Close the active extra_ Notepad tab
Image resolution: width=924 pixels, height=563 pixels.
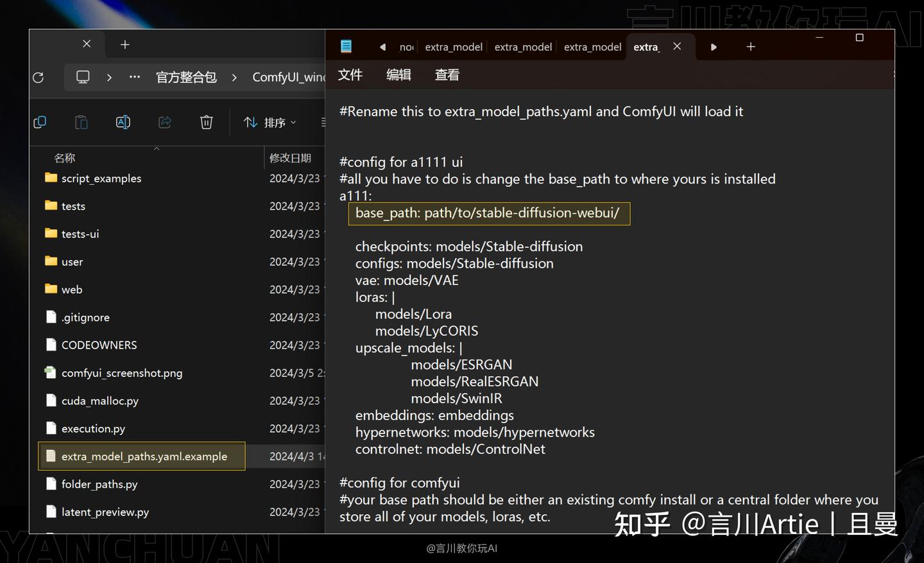coord(677,46)
